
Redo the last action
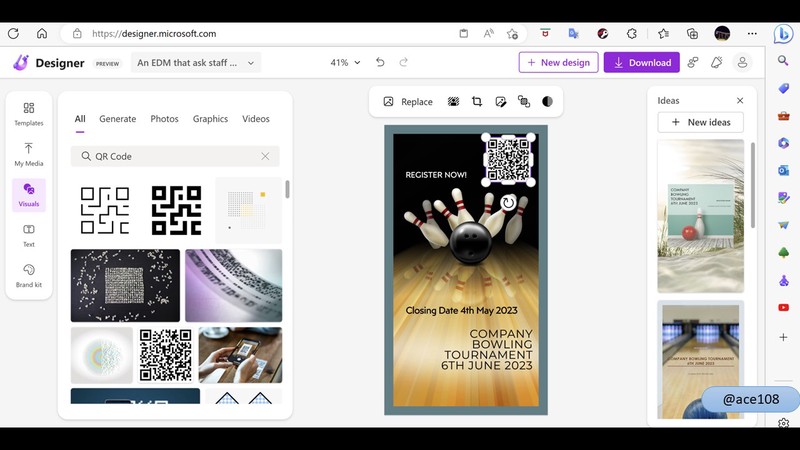point(404,62)
